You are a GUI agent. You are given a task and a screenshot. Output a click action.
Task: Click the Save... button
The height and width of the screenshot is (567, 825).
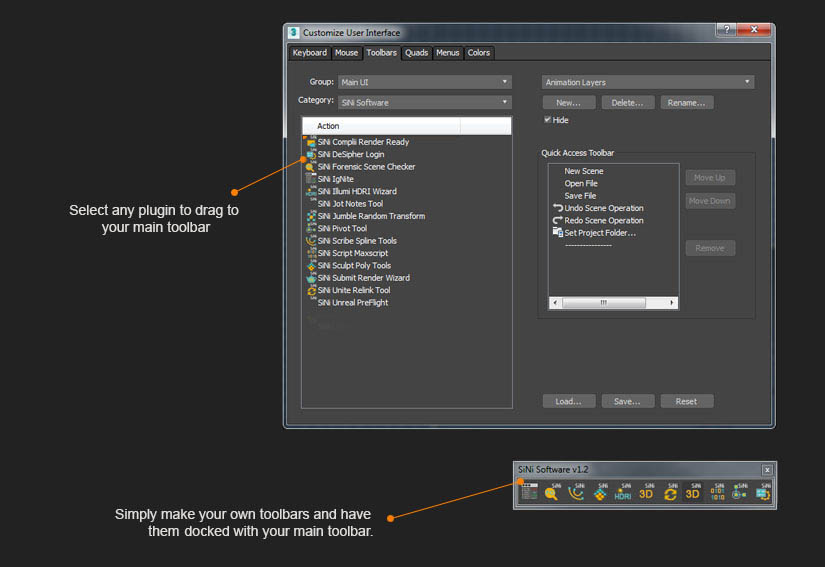pyautogui.click(x=628, y=401)
